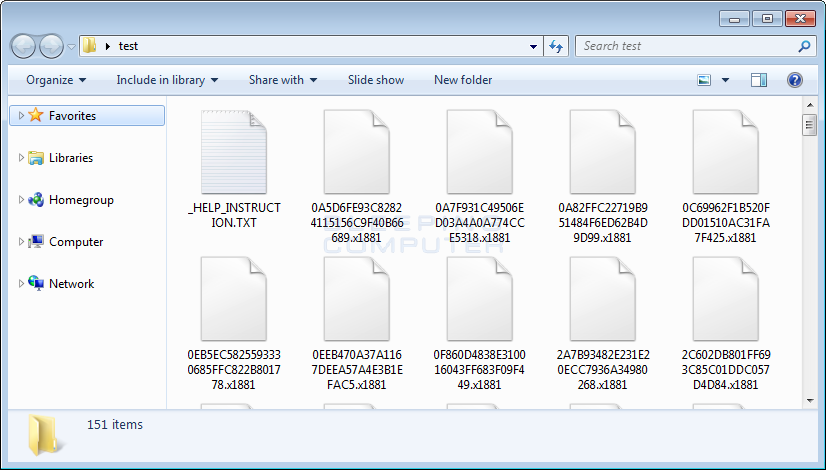Select the _HELP_INSTRUCTION.TXT file icon

(234, 152)
